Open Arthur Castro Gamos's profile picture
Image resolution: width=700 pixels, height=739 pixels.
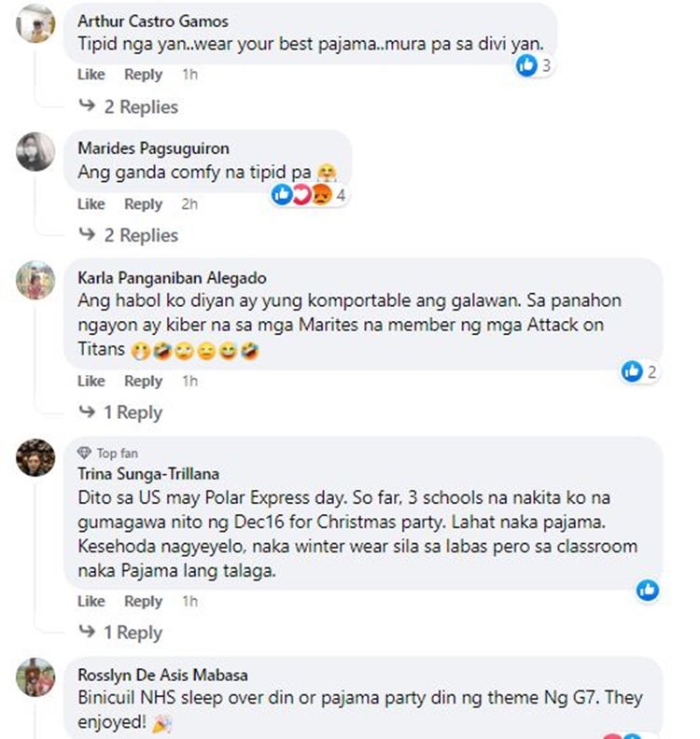[x=36, y=23]
